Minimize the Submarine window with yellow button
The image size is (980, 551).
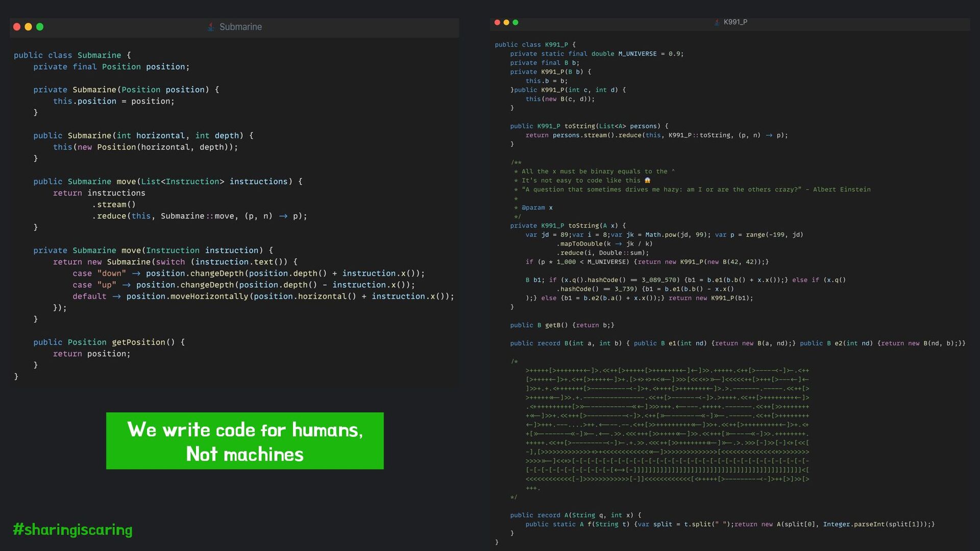coord(28,27)
